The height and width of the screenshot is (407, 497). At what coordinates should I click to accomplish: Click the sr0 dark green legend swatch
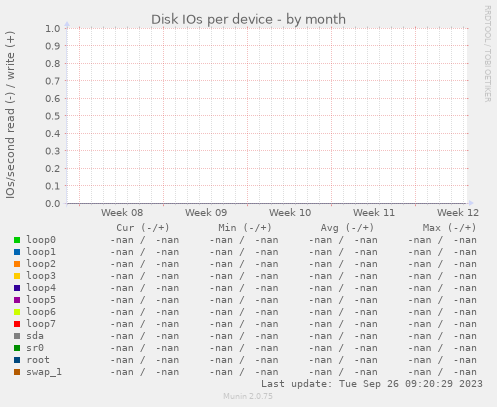(17, 348)
